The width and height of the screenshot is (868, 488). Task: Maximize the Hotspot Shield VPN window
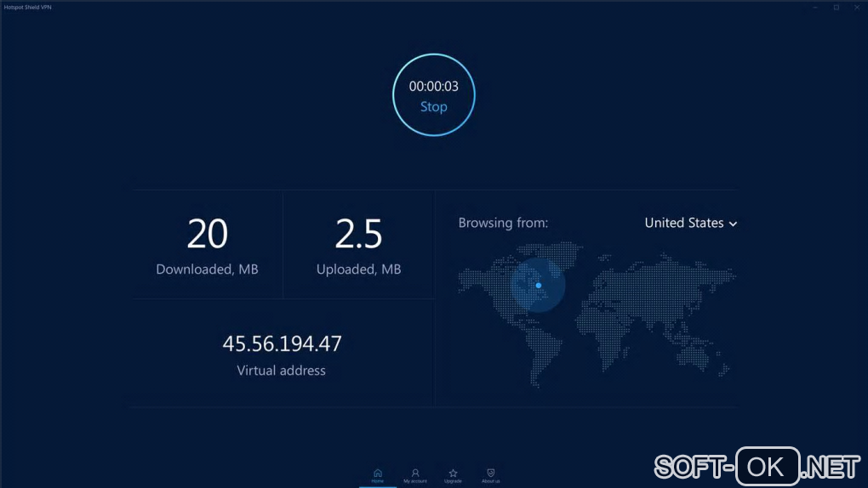tap(837, 7)
